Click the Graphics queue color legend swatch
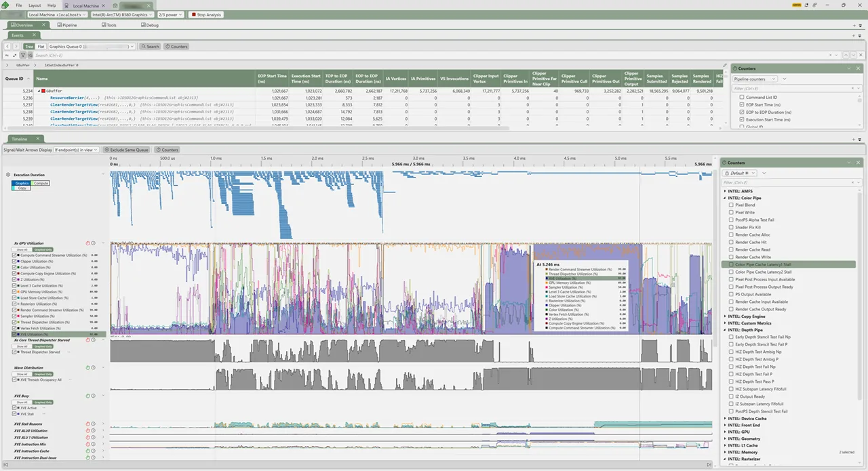The width and height of the screenshot is (868, 471). coord(22,183)
